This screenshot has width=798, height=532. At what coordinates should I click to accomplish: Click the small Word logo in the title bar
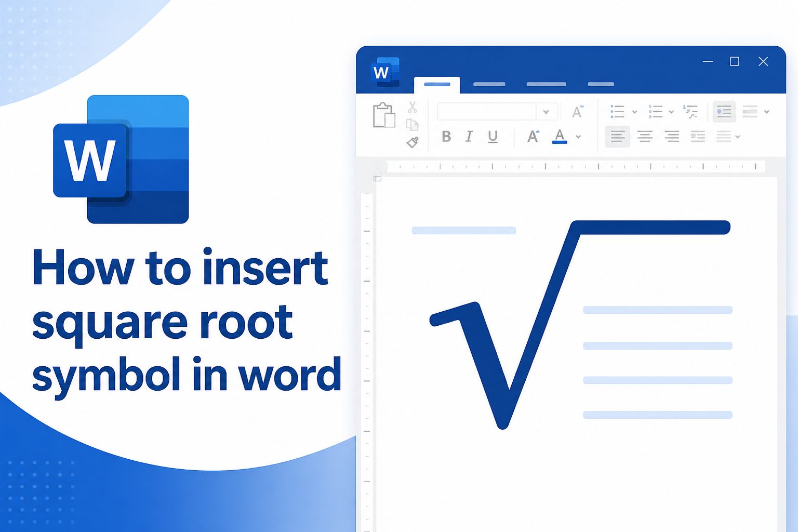[385, 72]
